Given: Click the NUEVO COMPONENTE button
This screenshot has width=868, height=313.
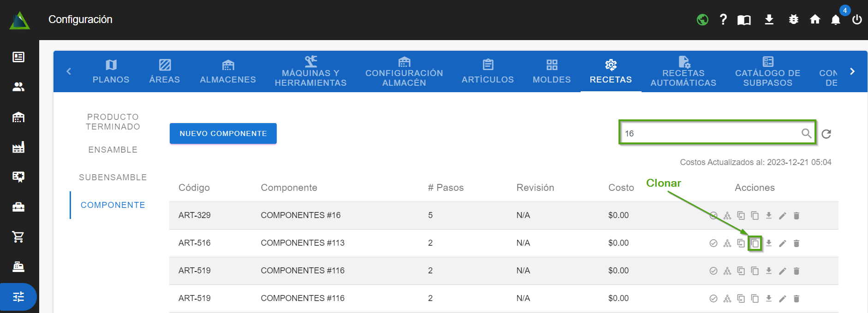Looking at the screenshot, I should pyautogui.click(x=223, y=134).
